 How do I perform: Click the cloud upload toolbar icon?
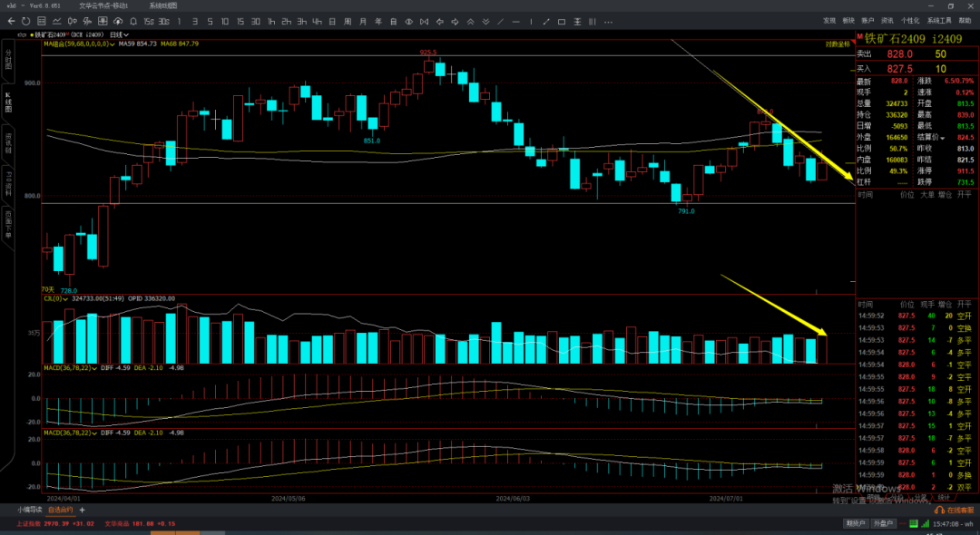(117, 21)
